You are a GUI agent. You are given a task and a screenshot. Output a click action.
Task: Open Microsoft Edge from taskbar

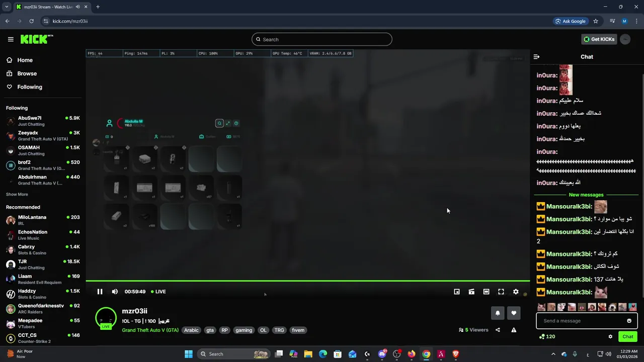click(323, 354)
